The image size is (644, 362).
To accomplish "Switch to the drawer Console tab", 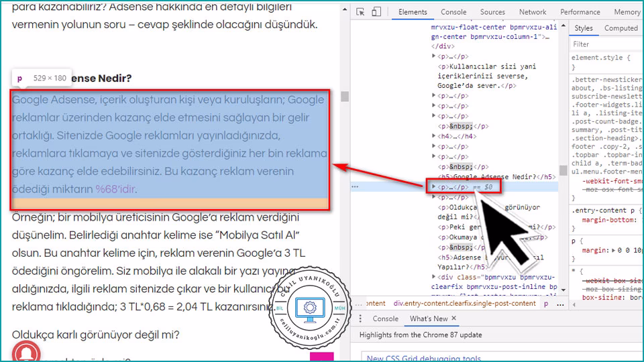I will click(x=385, y=318).
